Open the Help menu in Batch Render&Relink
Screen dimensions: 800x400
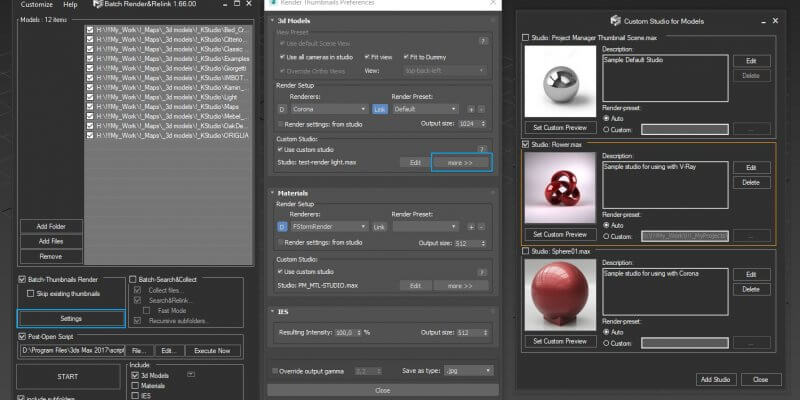click(70, 4)
